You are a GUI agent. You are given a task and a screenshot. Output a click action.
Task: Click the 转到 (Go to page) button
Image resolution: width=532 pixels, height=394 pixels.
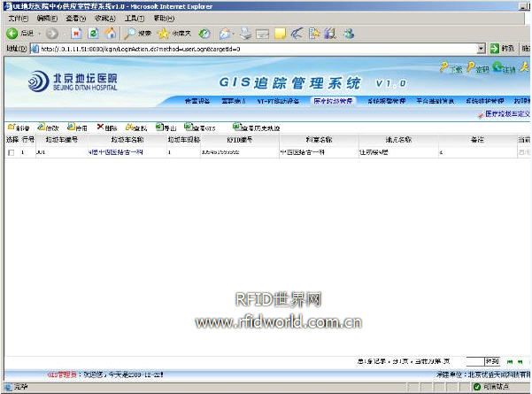(493, 361)
